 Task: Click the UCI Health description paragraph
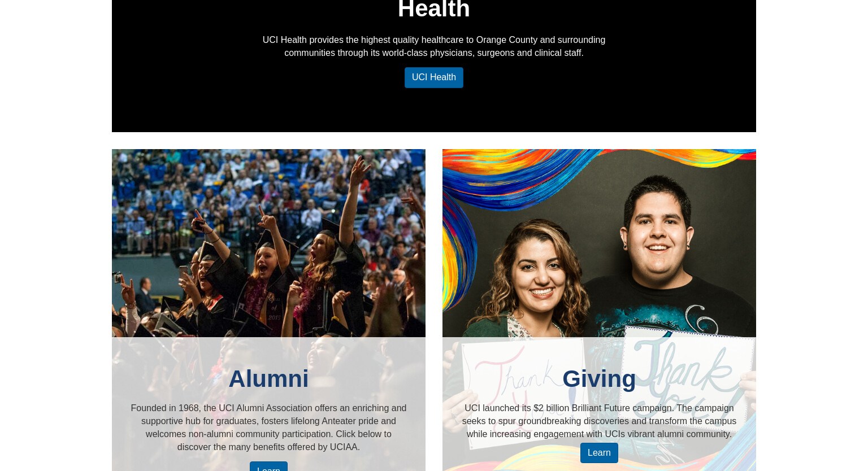pyautogui.click(x=433, y=46)
